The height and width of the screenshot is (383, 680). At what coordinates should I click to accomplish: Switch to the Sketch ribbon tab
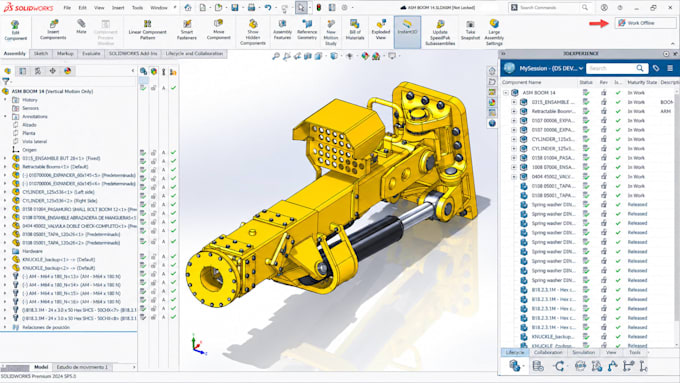click(x=41, y=54)
